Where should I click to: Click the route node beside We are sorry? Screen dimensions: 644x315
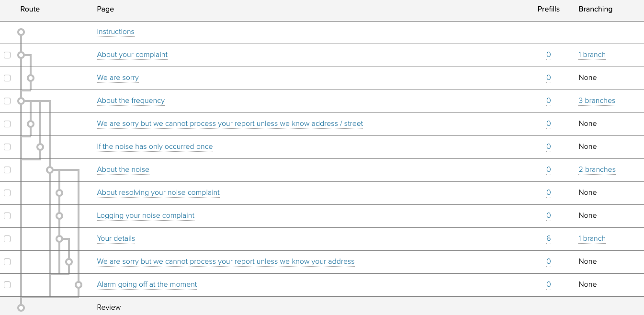(31, 78)
